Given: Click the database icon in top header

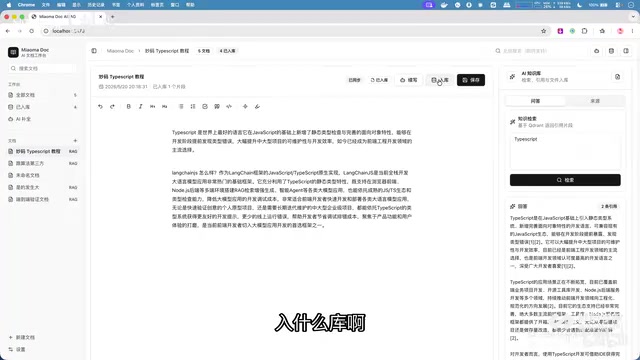Looking at the screenshot, I should click(611, 51).
